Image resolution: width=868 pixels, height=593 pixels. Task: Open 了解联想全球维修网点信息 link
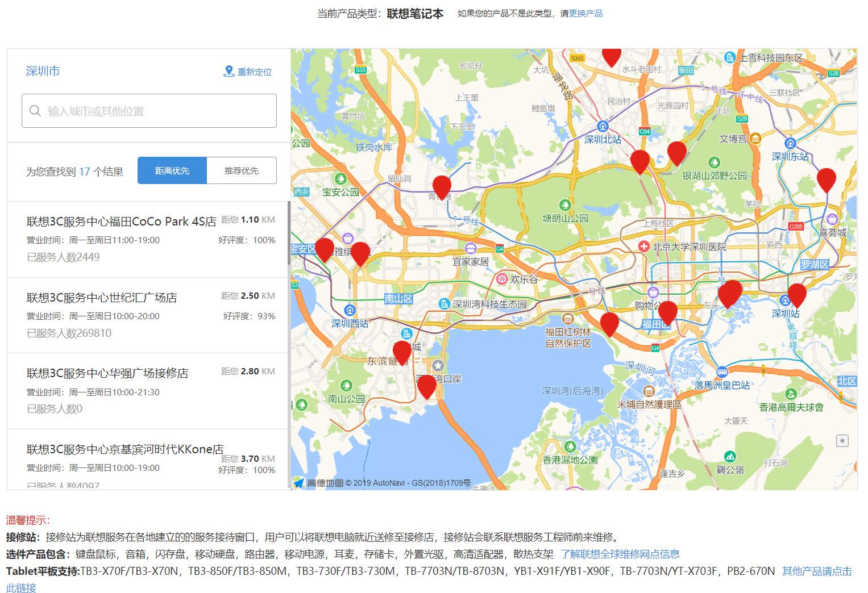[x=620, y=554]
